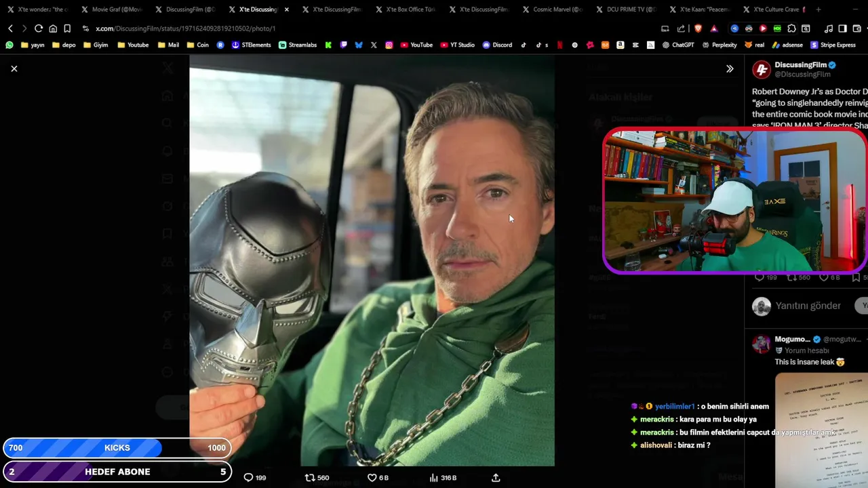Switch to DCU PRIME TV tab
The image size is (868, 488).
coord(627,9)
